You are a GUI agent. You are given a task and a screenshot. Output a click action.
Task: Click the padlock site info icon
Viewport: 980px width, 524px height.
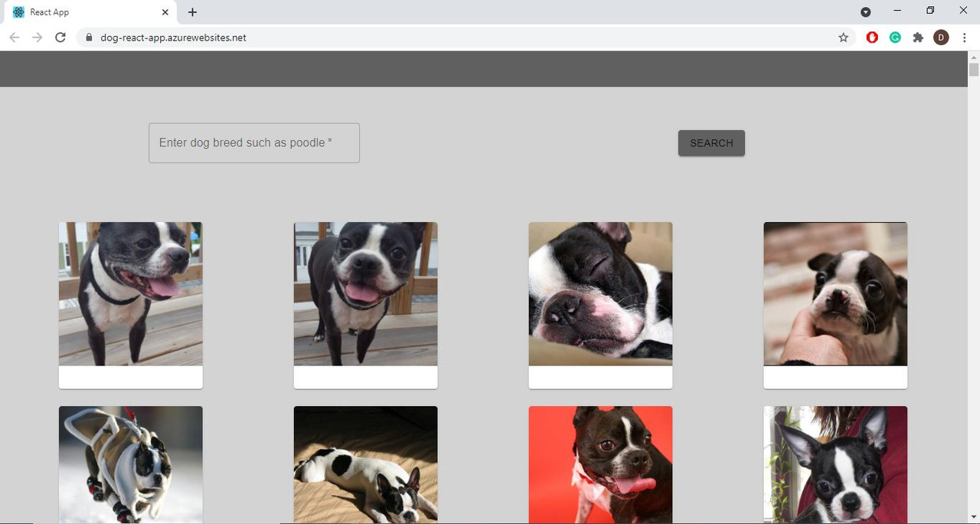[89, 38]
